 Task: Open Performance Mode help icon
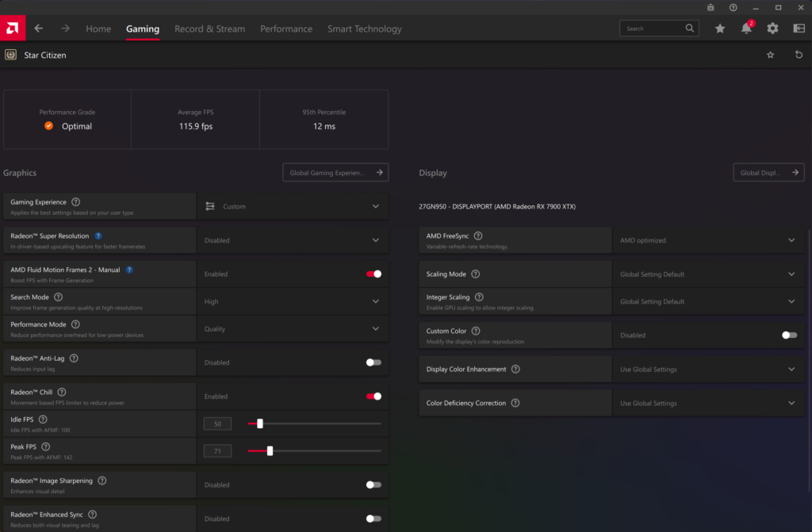pyautogui.click(x=75, y=324)
